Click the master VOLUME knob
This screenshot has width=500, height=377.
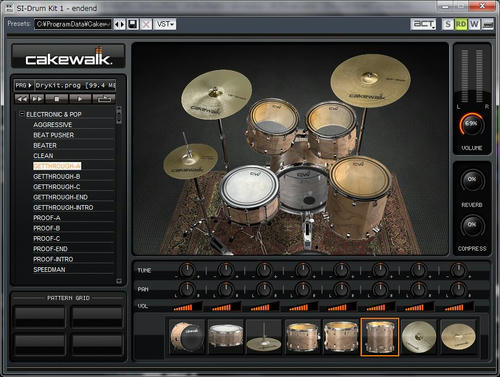coord(471,124)
